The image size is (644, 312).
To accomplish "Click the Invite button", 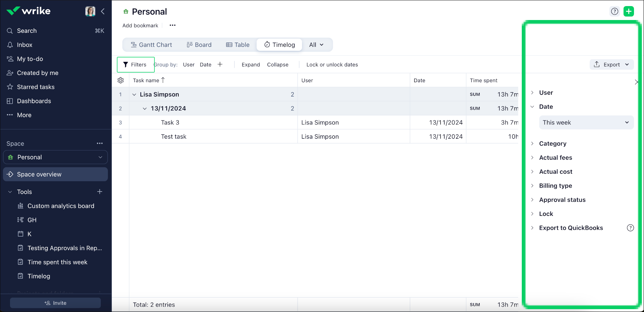I will point(55,303).
